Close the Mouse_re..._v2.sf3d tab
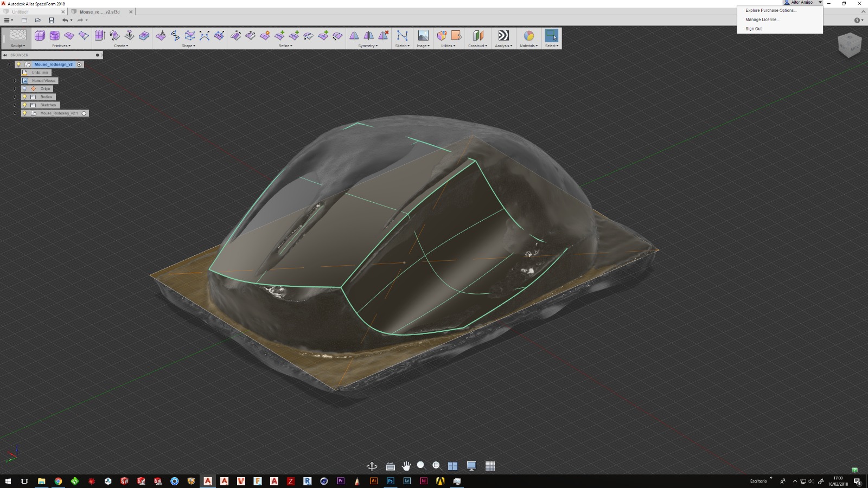 tap(131, 11)
